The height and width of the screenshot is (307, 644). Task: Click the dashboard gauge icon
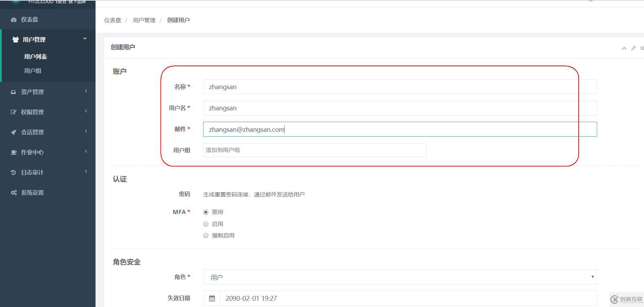(14, 20)
